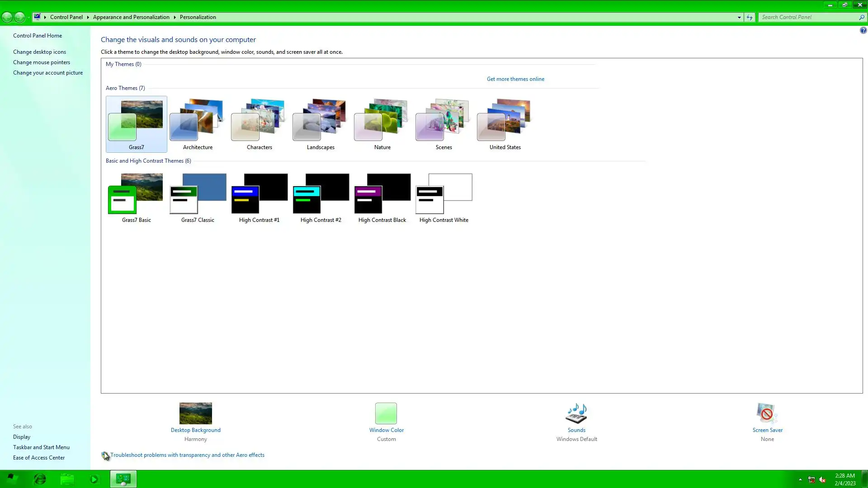Click the refresh button beside address bar

[x=750, y=17]
